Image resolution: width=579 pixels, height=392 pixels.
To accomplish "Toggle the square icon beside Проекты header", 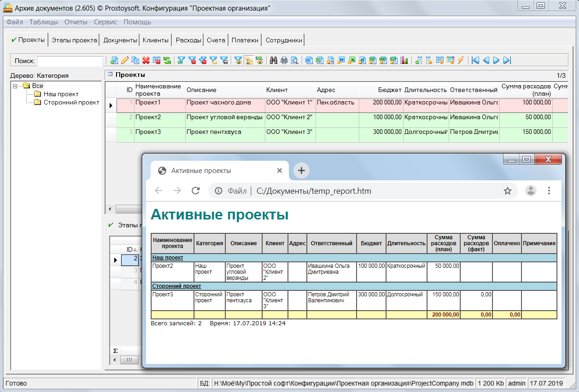I will (110, 74).
